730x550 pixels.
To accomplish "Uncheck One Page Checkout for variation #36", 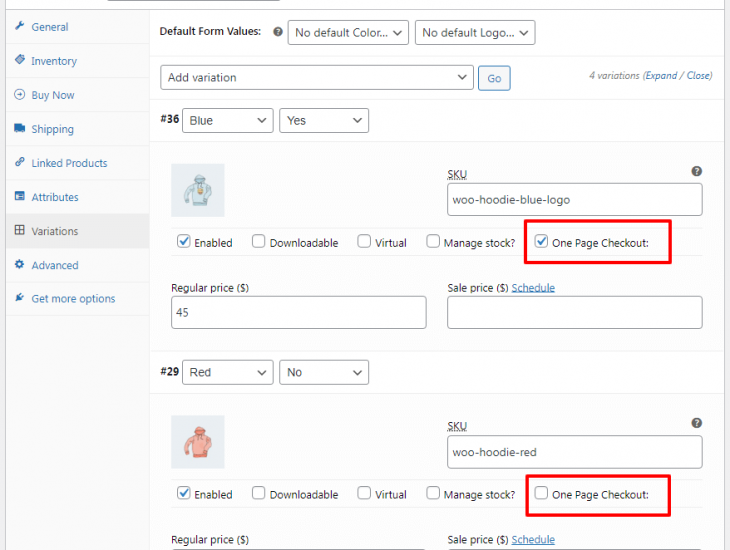I will pyautogui.click(x=541, y=241).
